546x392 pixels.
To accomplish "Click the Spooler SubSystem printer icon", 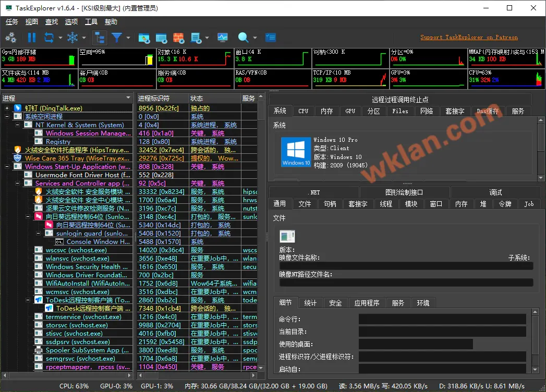I will (x=39, y=350).
